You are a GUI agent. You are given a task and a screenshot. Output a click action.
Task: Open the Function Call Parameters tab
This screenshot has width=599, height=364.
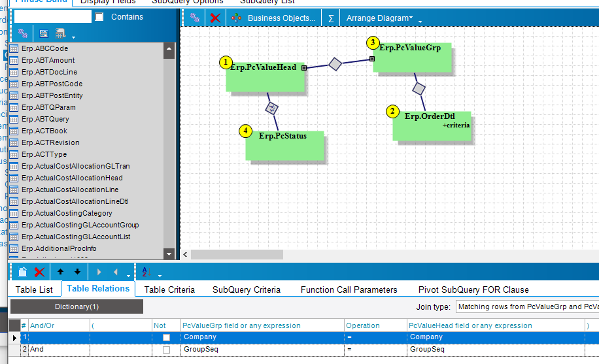(349, 290)
